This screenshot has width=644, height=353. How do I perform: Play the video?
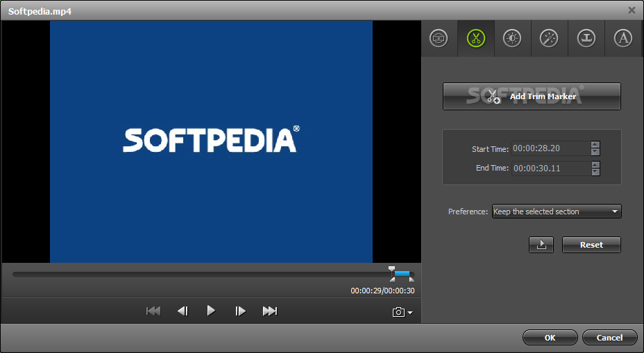click(x=211, y=311)
